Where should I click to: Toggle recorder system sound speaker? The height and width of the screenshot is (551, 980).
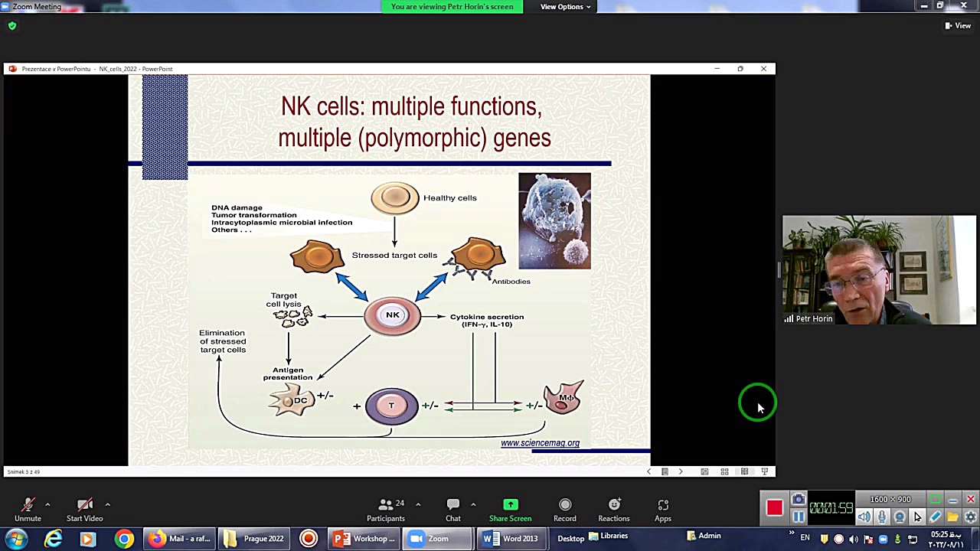864,517
